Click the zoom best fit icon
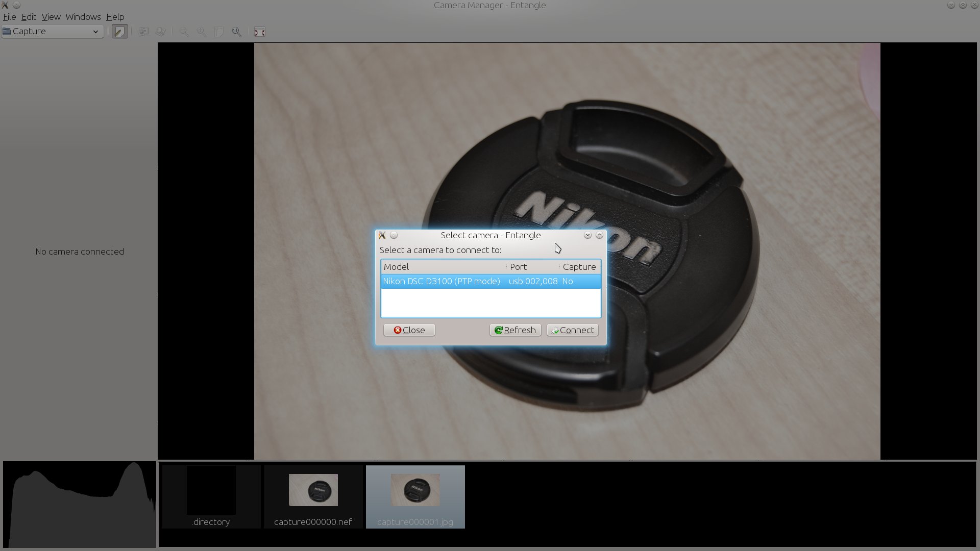The height and width of the screenshot is (551, 980). click(x=219, y=32)
